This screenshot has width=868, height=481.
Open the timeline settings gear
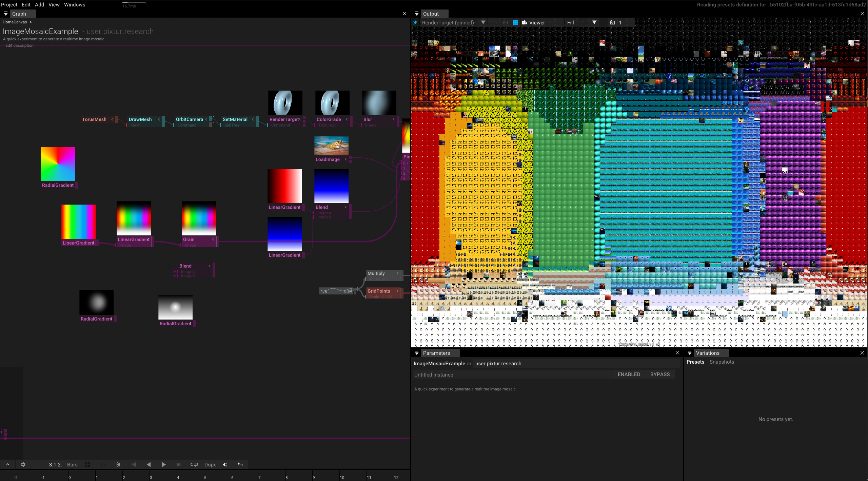click(23, 464)
